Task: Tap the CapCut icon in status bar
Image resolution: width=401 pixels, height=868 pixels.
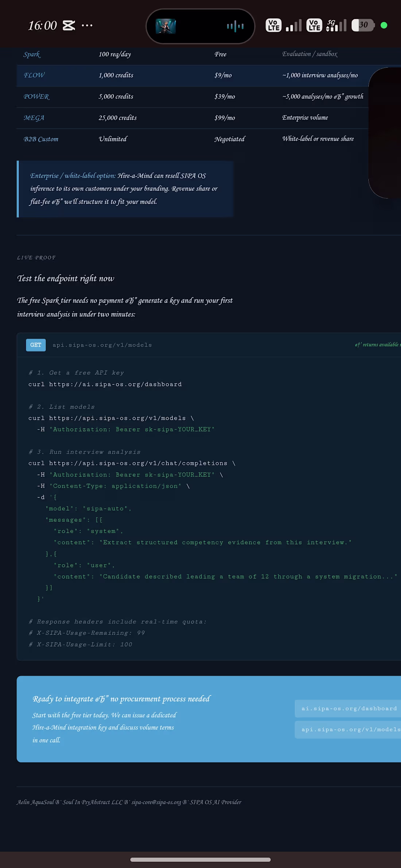Action: click(x=69, y=26)
